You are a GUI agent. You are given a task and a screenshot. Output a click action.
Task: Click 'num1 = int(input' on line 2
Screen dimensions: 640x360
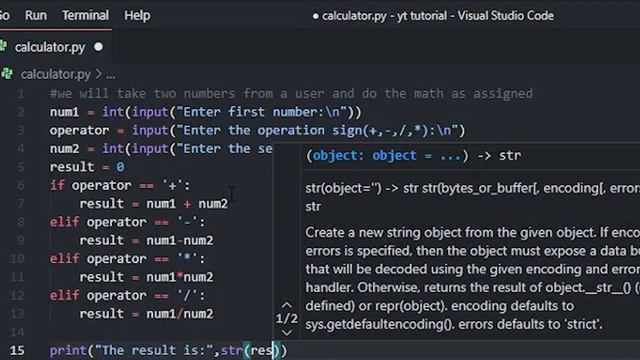pyautogui.click(x=109, y=112)
